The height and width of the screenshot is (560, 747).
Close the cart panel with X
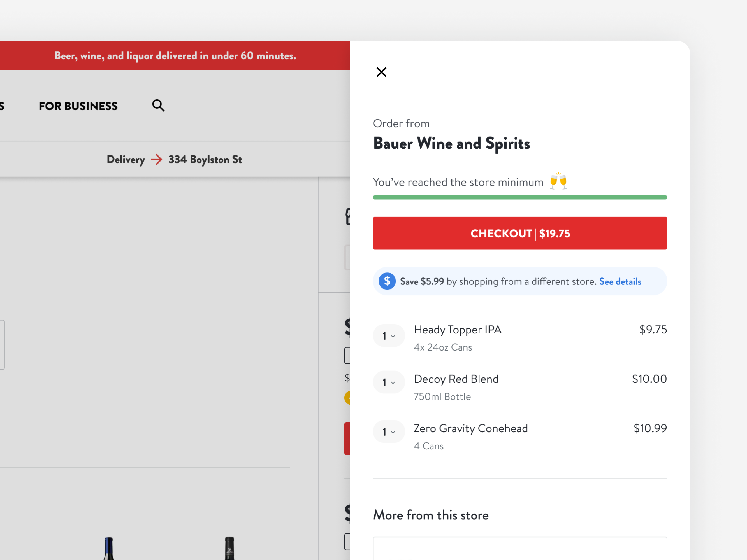pyautogui.click(x=381, y=72)
